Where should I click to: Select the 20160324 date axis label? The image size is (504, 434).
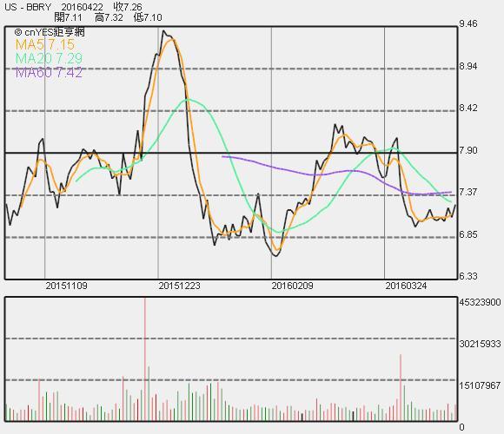pyautogui.click(x=406, y=286)
